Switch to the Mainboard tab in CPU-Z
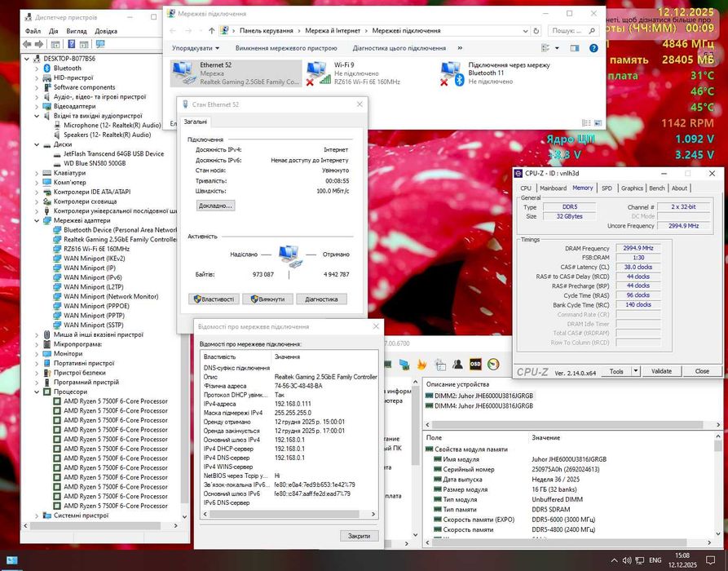This screenshot has height=571, width=728. click(x=553, y=188)
